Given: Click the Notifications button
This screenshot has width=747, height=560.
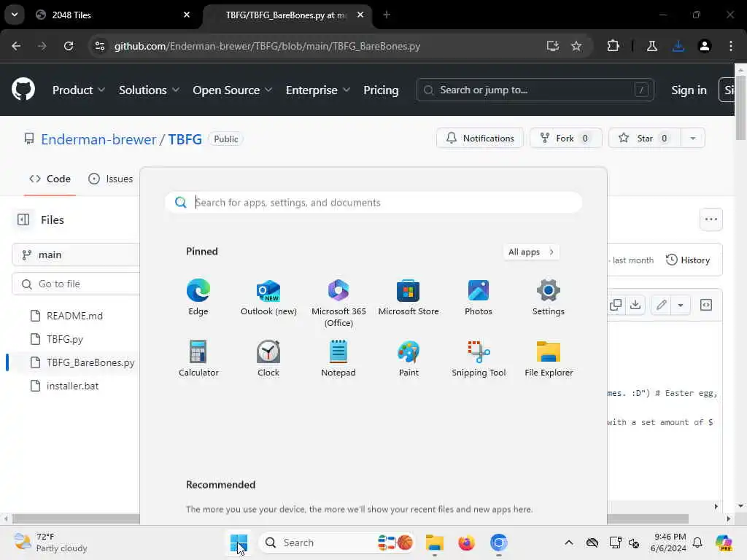Looking at the screenshot, I should click(x=480, y=138).
